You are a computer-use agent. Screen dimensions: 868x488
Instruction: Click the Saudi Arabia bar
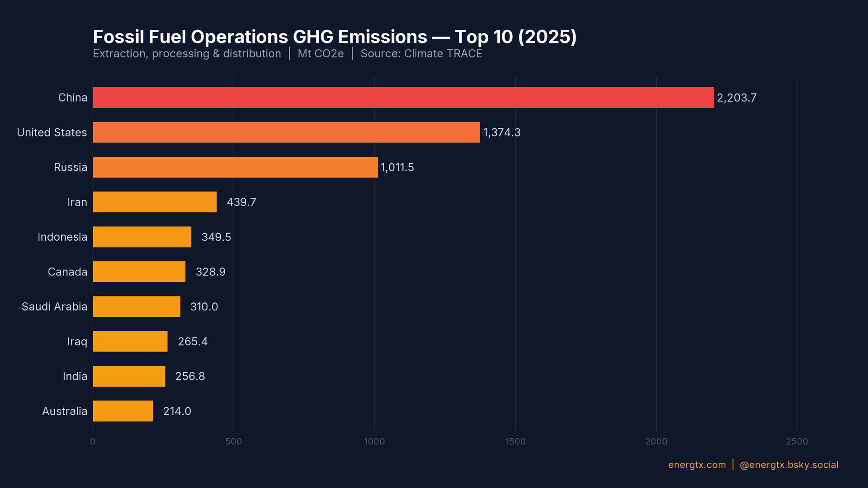click(x=136, y=306)
